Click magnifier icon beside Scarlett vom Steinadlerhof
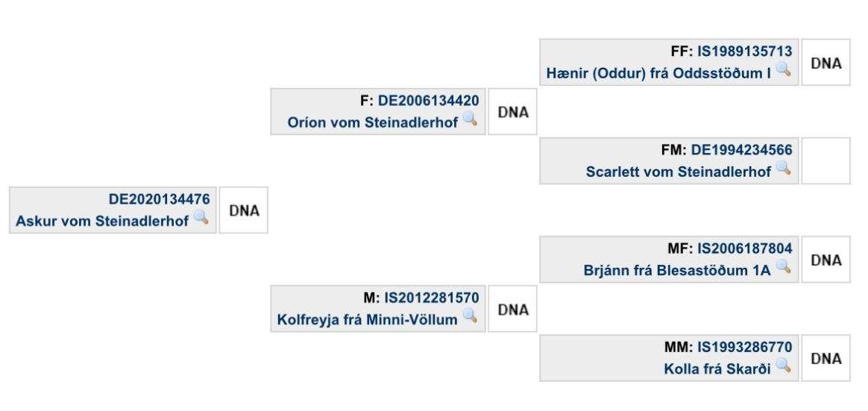The height and width of the screenshot is (411, 868). (783, 169)
